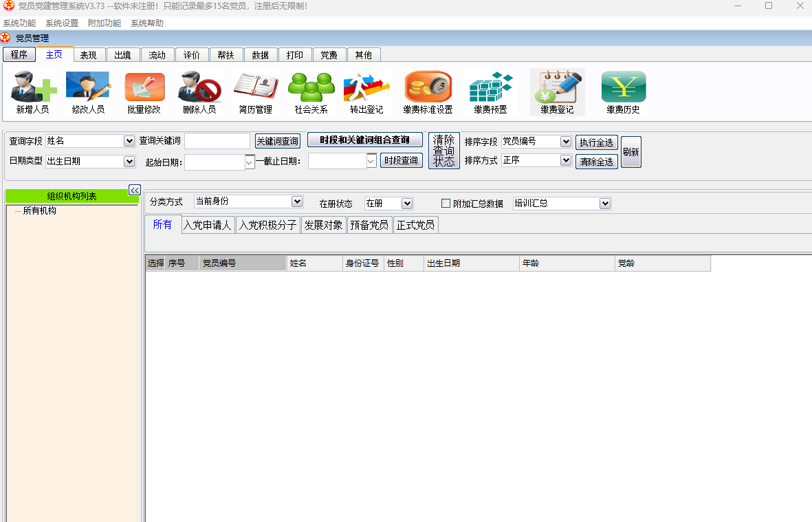Image resolution: width=812 pixels, height=522 pixels.
Task: Show the 正式党员 category tab
Action: [x=415, y=225]
